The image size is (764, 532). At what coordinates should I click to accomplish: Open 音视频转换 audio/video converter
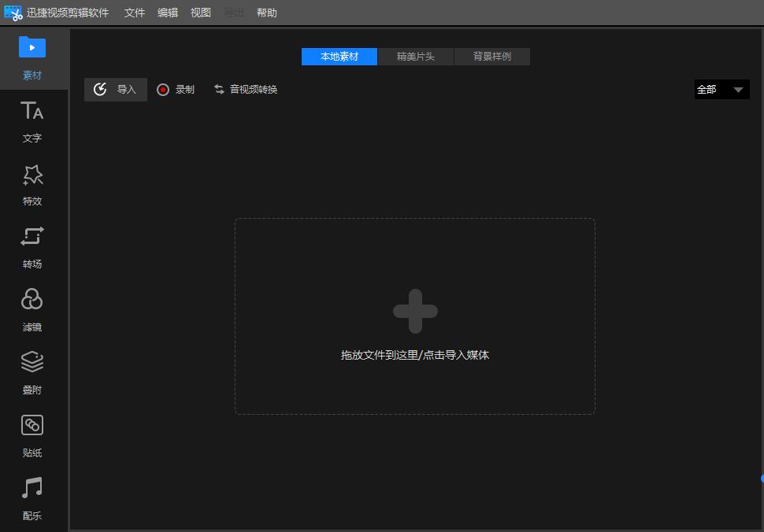(x=246, y=90)
